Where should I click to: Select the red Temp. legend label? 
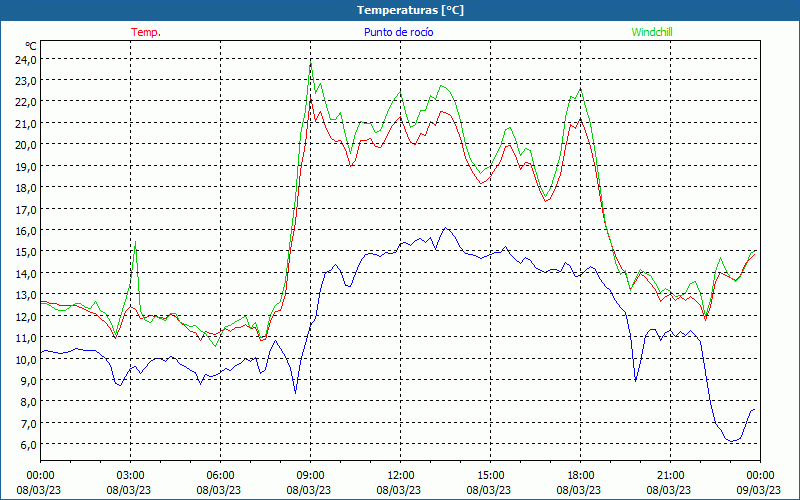point(146,32)
